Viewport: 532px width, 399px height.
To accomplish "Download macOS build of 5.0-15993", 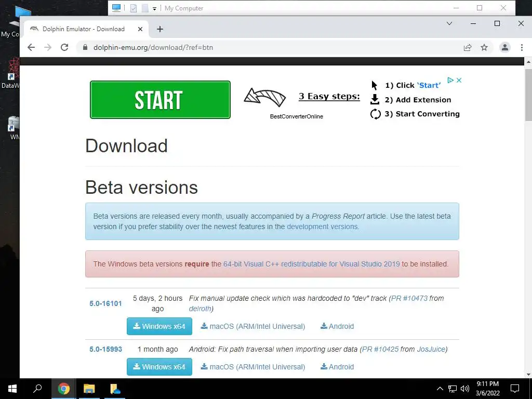I will 253,367.
